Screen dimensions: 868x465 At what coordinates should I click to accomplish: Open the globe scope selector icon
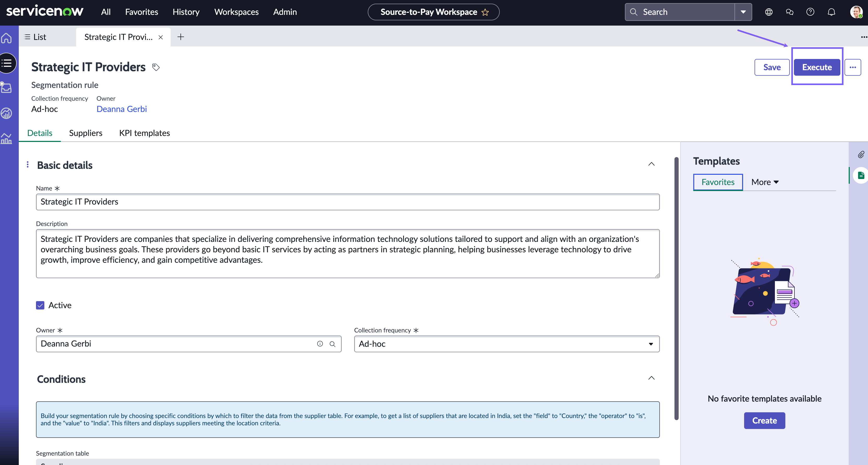pyautogui.click(x=769, y=12)
